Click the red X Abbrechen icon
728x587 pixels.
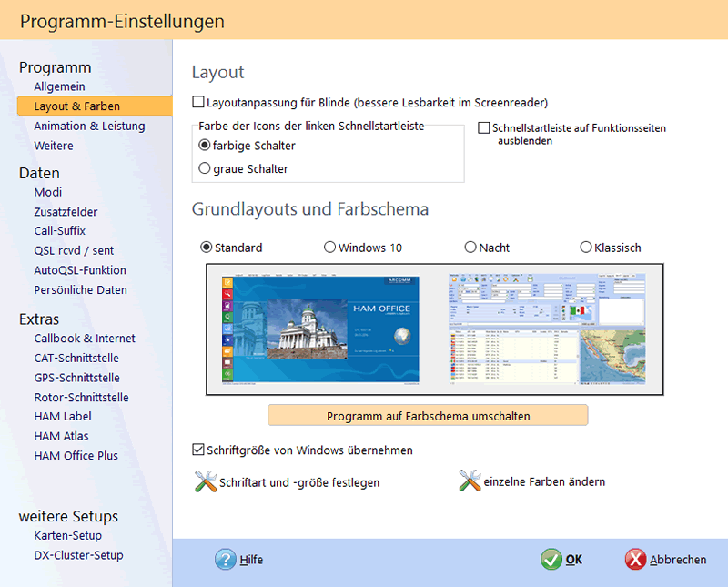pyautogui.click(x=636, y=560)
